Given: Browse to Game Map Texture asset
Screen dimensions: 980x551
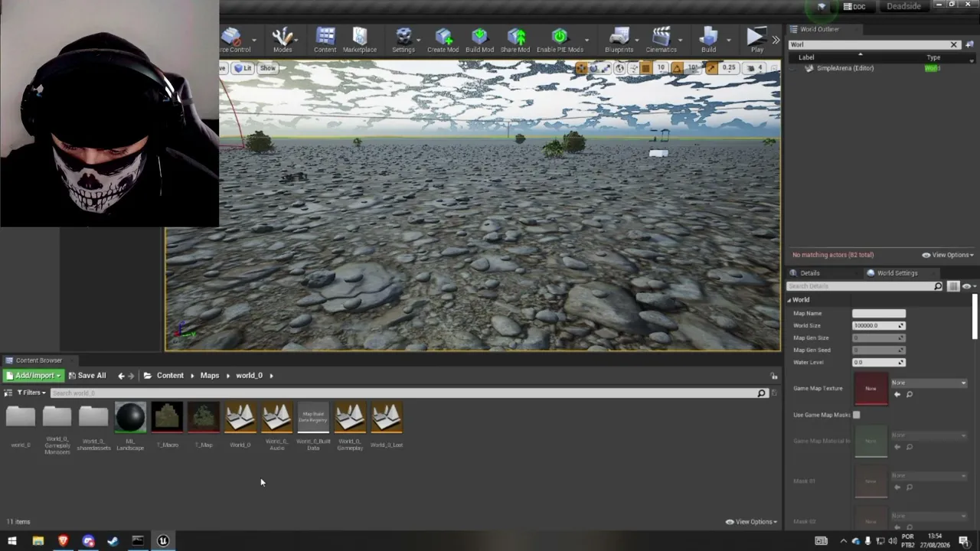Looking at the screenshot, I should point(910,395).
